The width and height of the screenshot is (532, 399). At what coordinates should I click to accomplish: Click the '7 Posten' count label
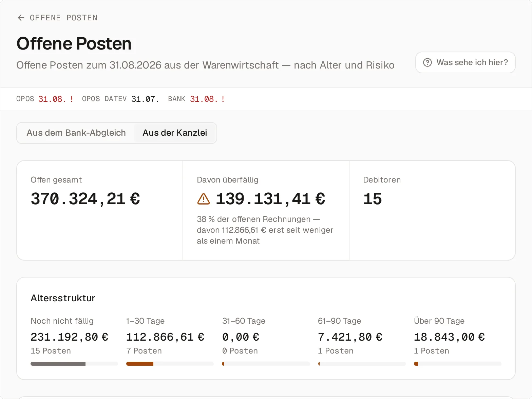pos(144,351)
